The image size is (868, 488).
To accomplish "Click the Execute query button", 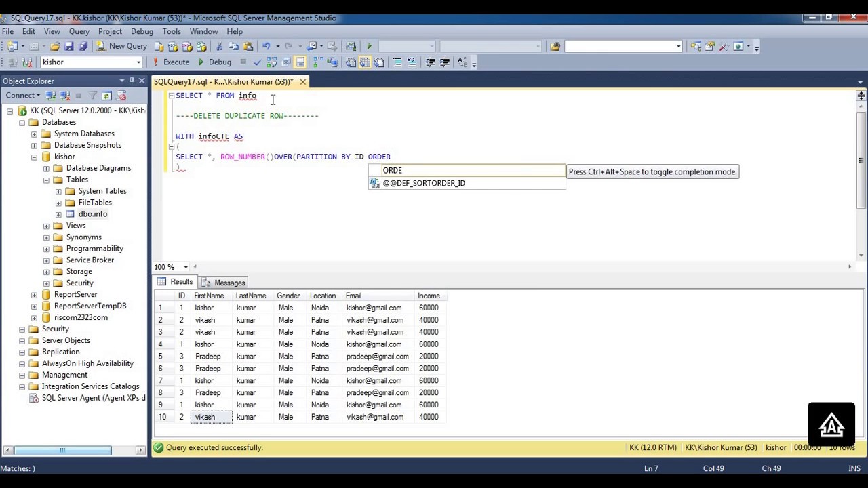I will [x=171, y=62].
